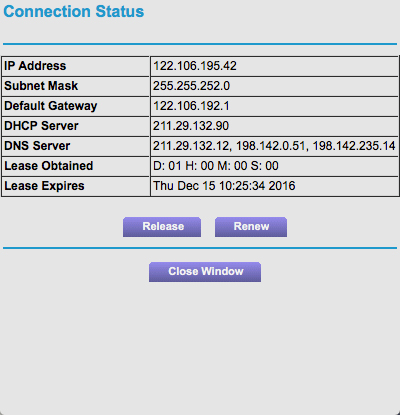The image size is (400, 415).
Task: Select the DNS Server addresses cell
Action: (274, 146)
